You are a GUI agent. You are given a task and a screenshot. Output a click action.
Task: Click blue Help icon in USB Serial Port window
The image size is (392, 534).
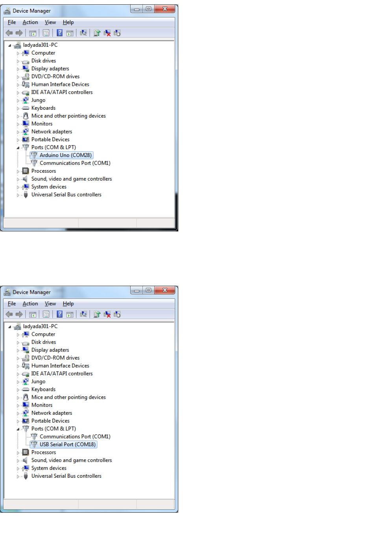click(x=60, y=314)
